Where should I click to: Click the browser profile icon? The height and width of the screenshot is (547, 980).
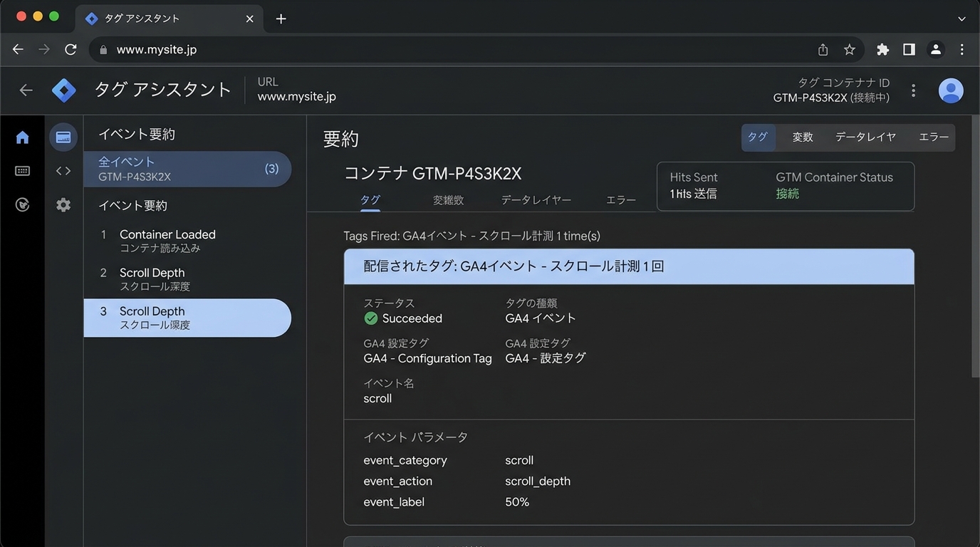[936, 49]
